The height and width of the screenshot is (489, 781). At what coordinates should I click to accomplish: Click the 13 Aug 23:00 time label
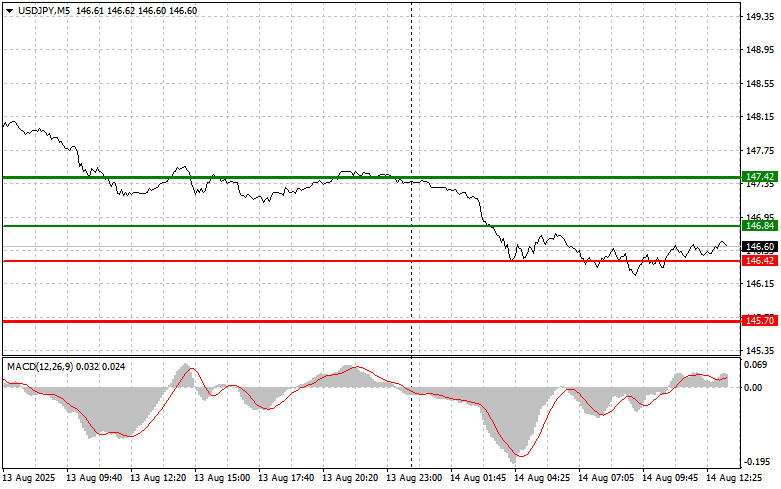pyautogui.click(x=414, y=478)
